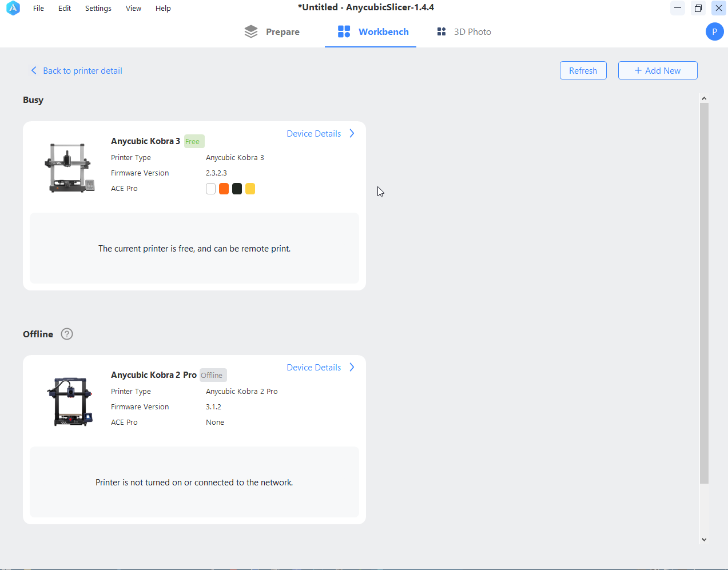Viewport: 728px width, 570px height.
Task: Click the Anycubic Kobra 3 printer name
Action: [x=145, y=141]
